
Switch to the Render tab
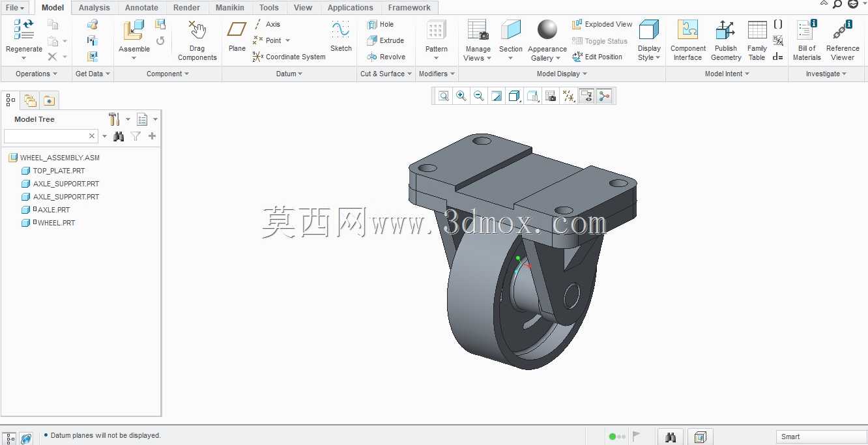pos(186,8)
